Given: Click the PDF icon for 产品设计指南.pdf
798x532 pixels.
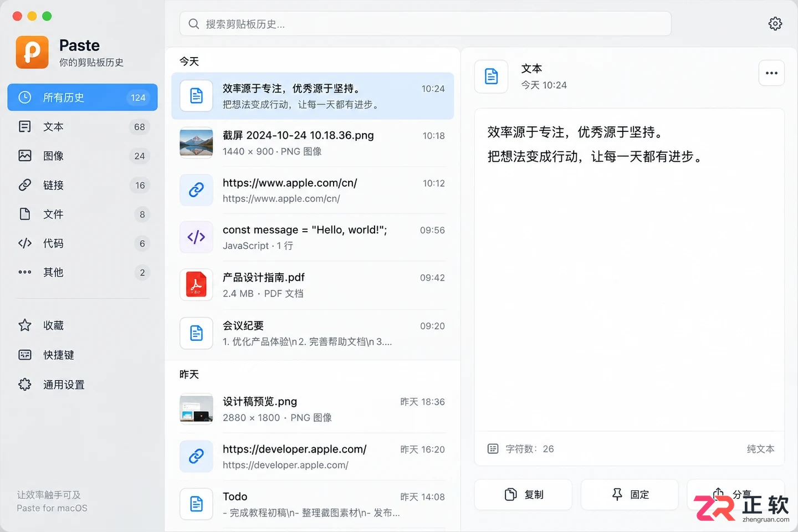Looking at the screenshot, I should 196,285.
